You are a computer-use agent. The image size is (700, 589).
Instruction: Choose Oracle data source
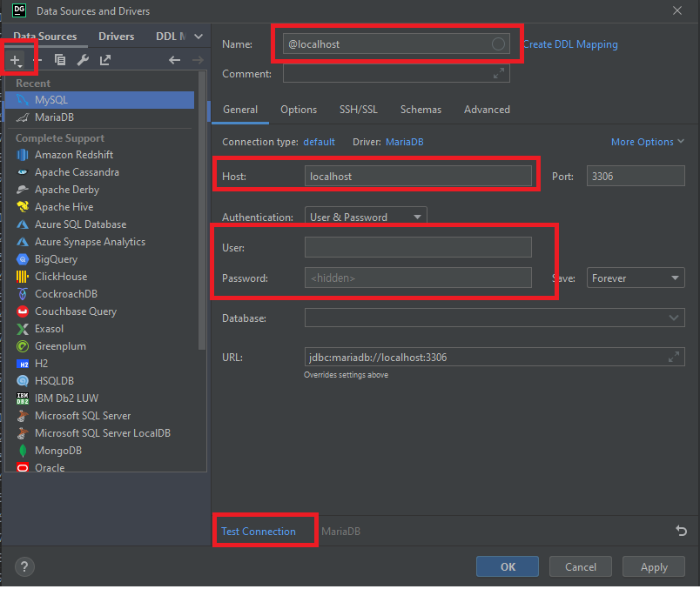[x=100, y=466]
